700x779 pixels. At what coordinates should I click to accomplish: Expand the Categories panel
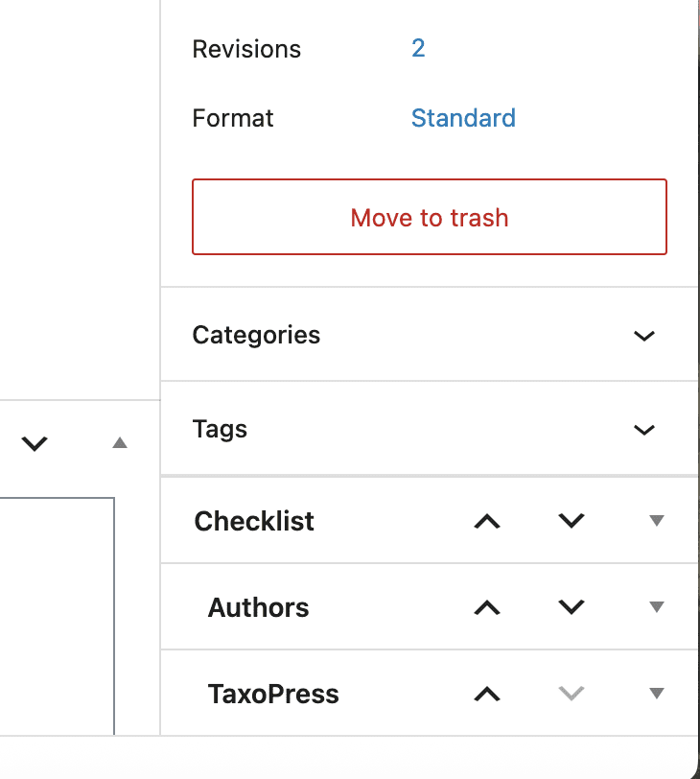coord(643,335)
